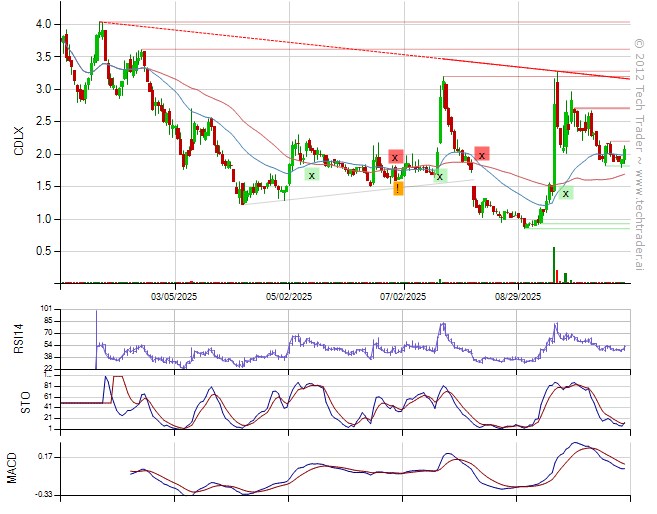Click the 03/05/2025 date label
This screenshot has height=514, width=657.
tap(177, 296)
